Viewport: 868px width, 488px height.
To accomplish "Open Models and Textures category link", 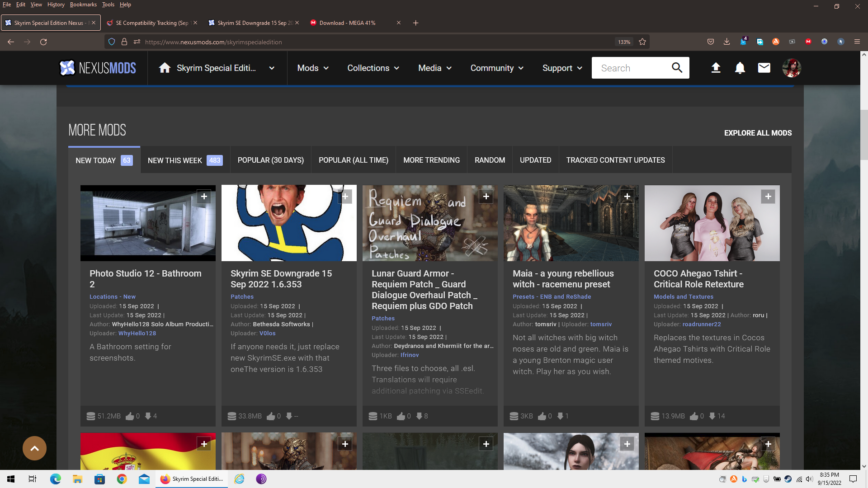I will coord(684,297).
